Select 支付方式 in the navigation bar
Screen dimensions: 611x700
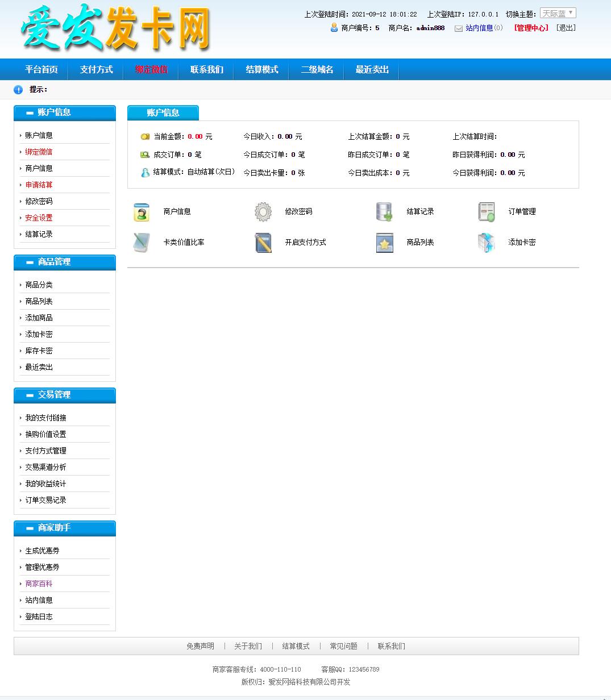point(96,69)
